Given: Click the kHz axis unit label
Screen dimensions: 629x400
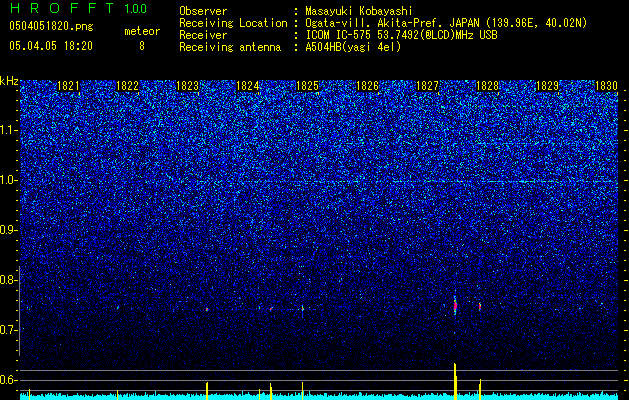Looking at the screenshot, I should tap(9, 81).
